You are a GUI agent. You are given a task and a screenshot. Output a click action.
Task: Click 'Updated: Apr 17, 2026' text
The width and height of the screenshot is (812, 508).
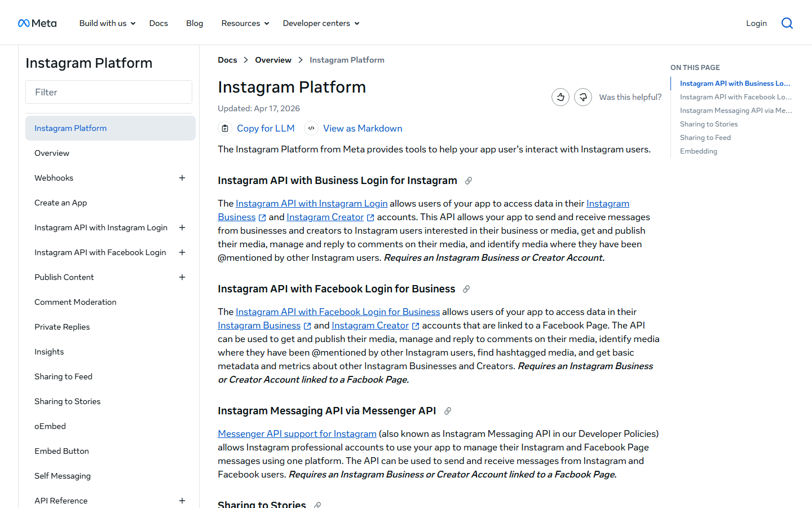pyautogui.click(x=259, y=108)
